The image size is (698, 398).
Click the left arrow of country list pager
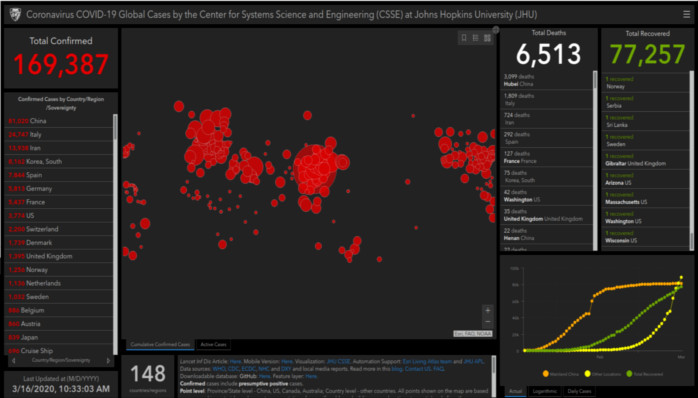(x=13, y=361)
